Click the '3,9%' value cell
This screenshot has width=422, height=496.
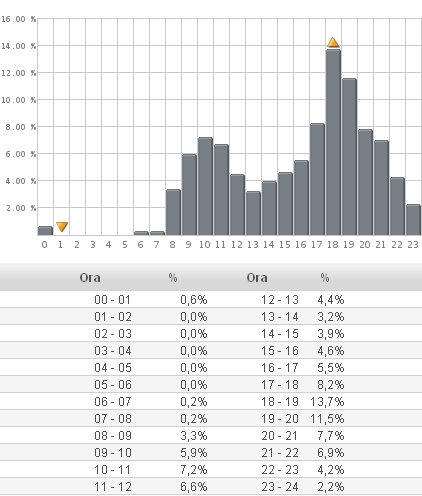click(331, 334)
